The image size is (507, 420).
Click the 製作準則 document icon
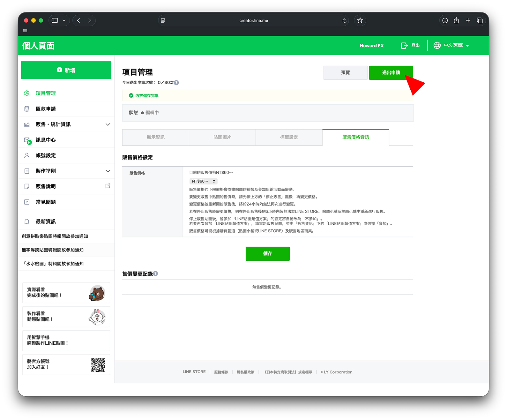coord(27,171)
